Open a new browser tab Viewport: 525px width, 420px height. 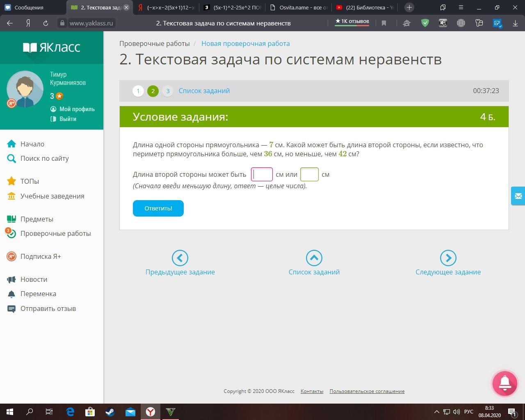409,7
